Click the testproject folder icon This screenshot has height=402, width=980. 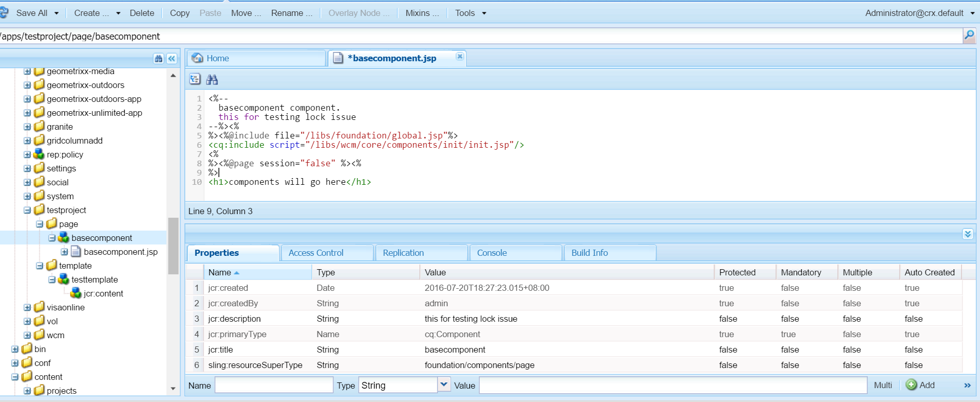tap(39, 209)
